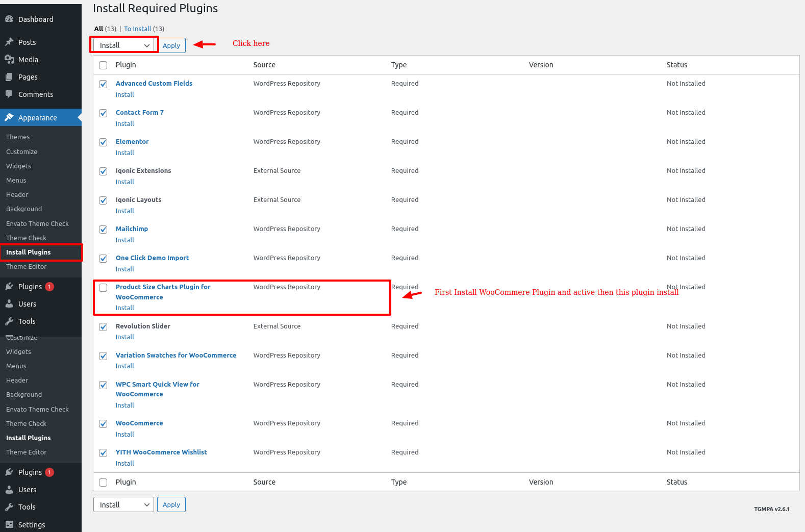Open the top bulk action Install dropdown

123,45
